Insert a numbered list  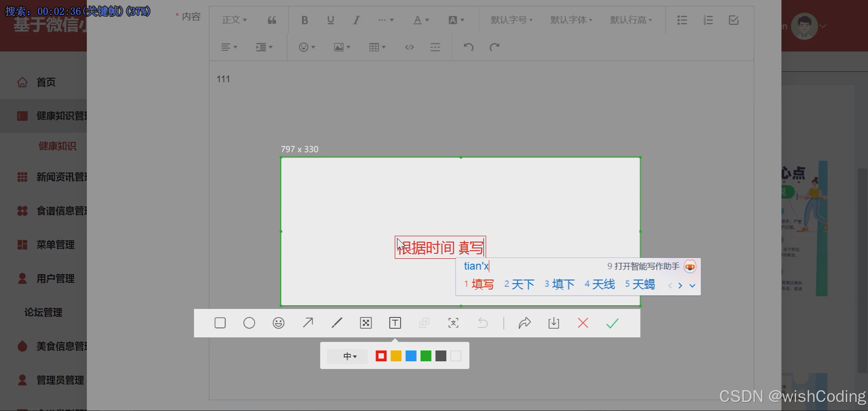click(708, 20)
